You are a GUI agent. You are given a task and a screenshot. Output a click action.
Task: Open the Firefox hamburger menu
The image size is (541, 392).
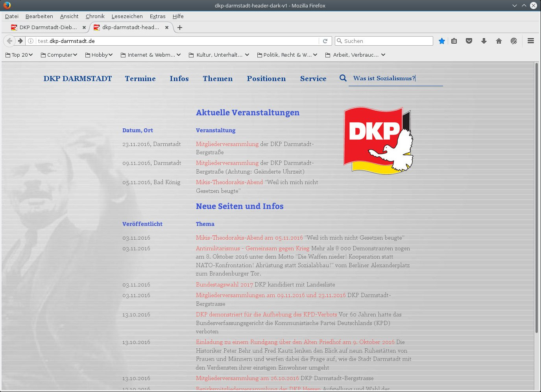pyautogui.click(x=531, y=41)
